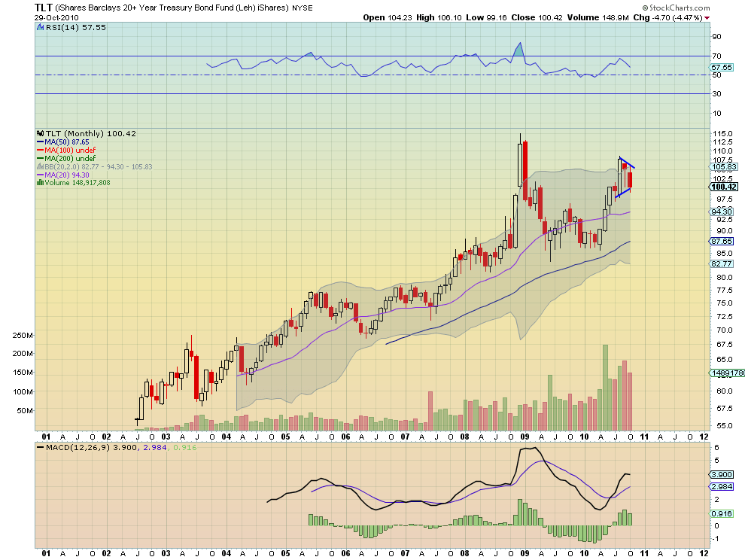Screen dimensions: 745x560
Task: Click the 82.77 lower band price tag
Action: [x=722, y=264]
